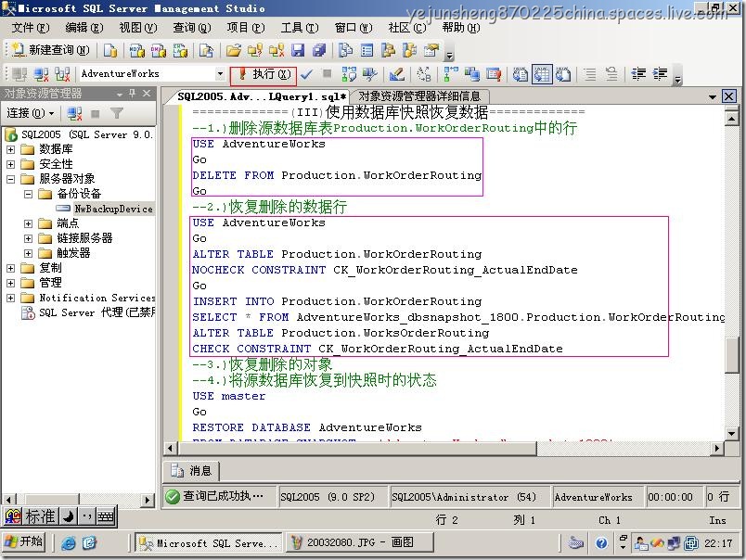Switch to the 20032080.JPG Paint taskbar window
The image size is (746, 560).
pyautogui.click(x=360, y=542)
